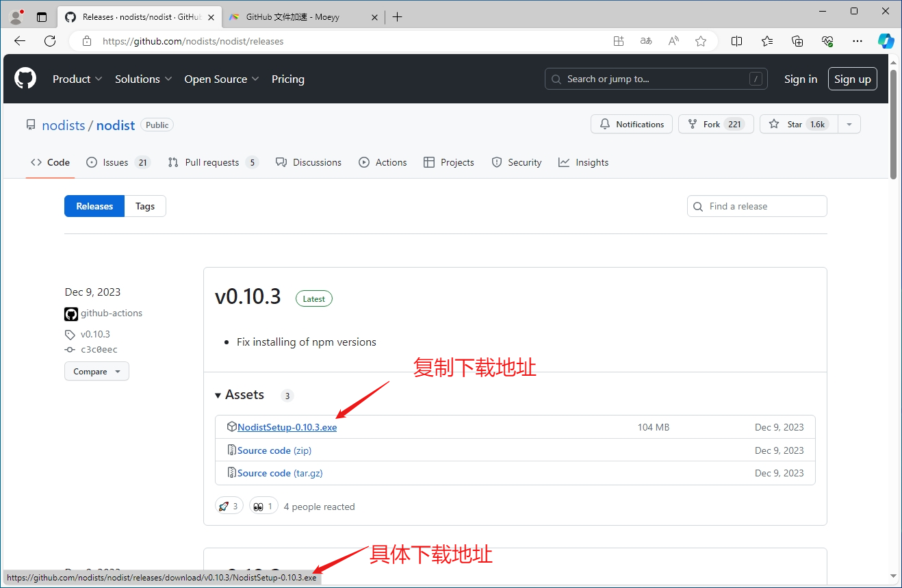Viewport: 902px width, 588px height.
Task: Open Product dropdown menu
Action: (77, 79)
